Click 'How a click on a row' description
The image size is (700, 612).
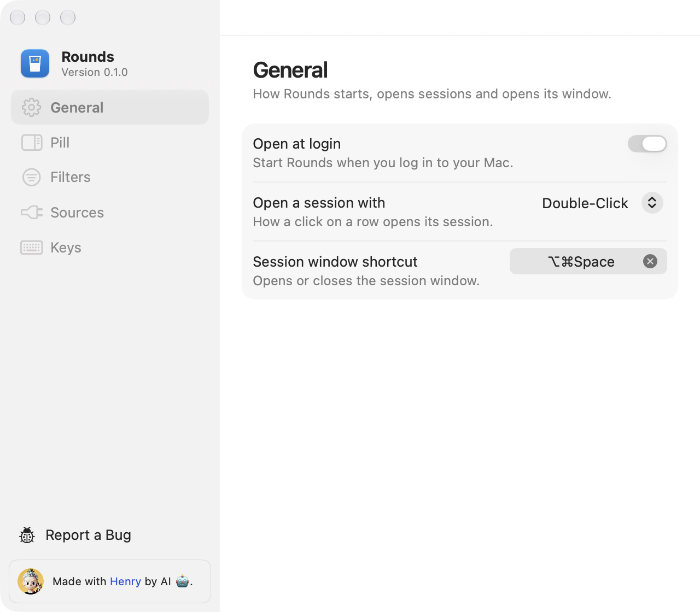pos(373,222)
